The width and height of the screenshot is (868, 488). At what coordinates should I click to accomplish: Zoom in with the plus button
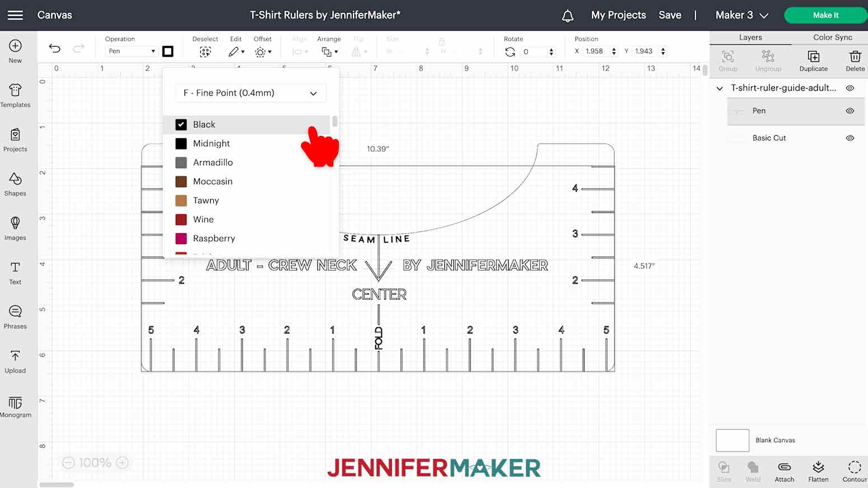coord(123,463)
